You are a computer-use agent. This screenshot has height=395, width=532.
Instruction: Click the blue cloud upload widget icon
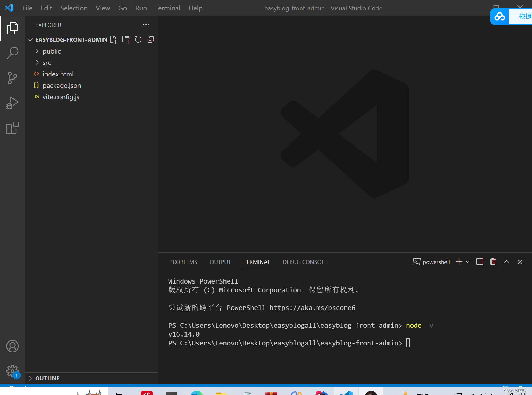pos(500,17)
